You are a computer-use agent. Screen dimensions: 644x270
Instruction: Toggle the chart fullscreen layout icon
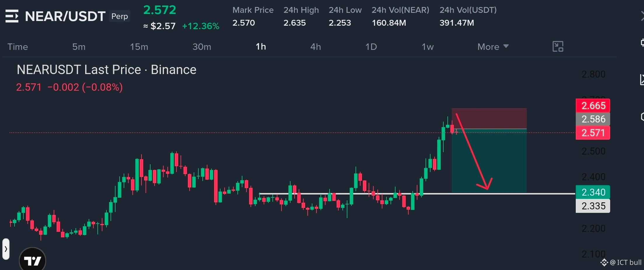point(558,47)
